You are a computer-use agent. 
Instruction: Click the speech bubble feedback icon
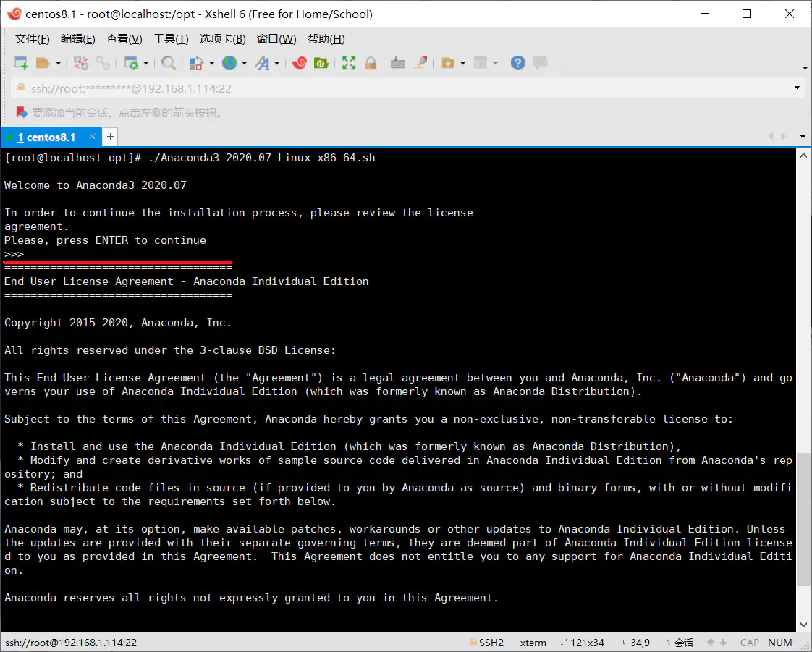click(x=540, y=63)
